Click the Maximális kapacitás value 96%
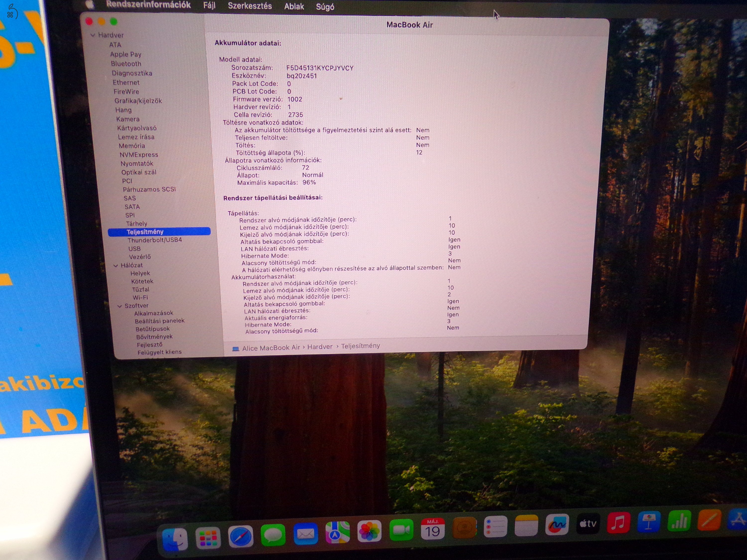Viewport: 747px width, 560px height. [309, 182]
